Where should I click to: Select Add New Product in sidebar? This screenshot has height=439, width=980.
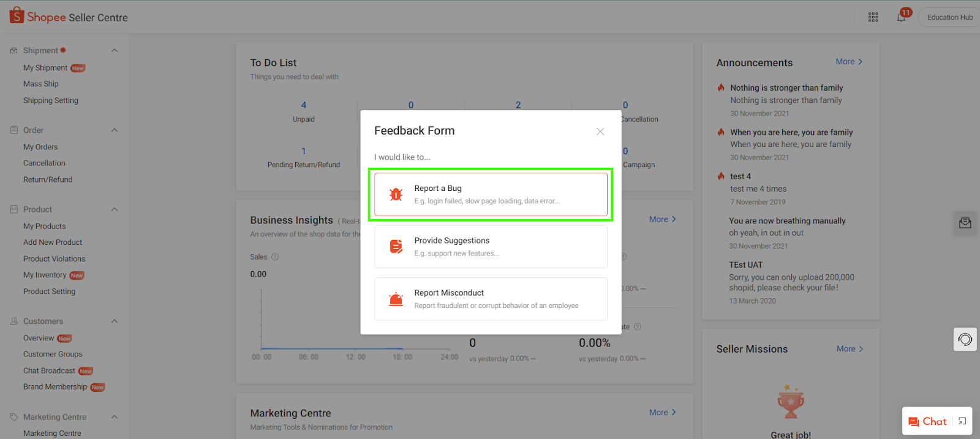(53, 242)
